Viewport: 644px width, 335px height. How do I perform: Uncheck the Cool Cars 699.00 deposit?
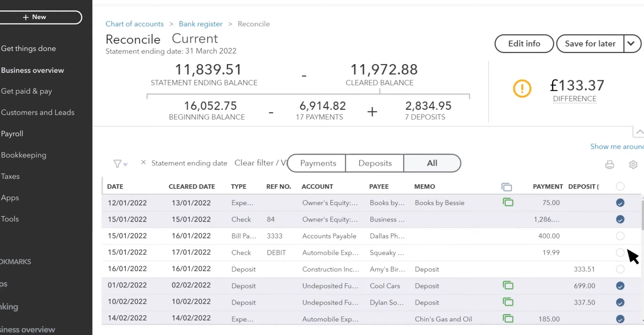click(620, 286)
